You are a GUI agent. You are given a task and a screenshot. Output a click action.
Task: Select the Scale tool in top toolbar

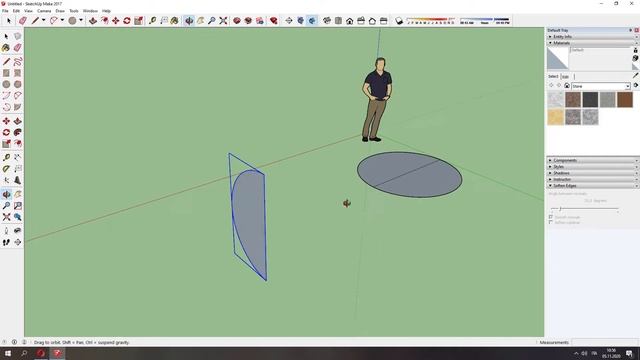[138, 20]
